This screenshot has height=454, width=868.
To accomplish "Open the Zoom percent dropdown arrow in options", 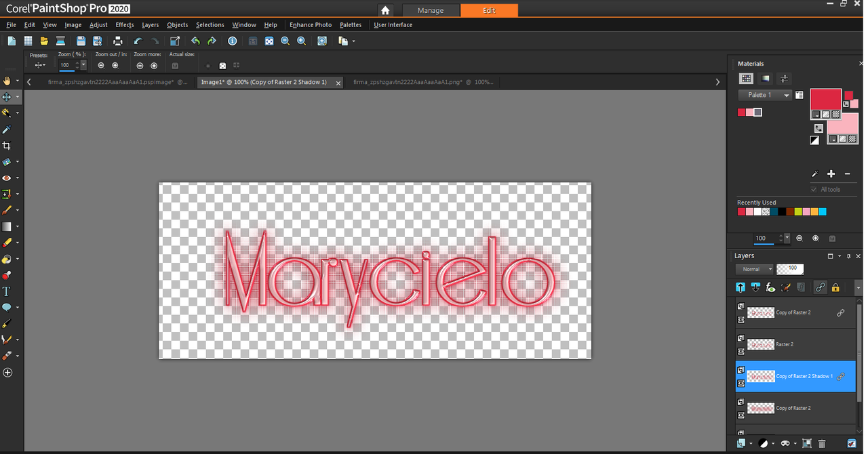I will 83,65.
